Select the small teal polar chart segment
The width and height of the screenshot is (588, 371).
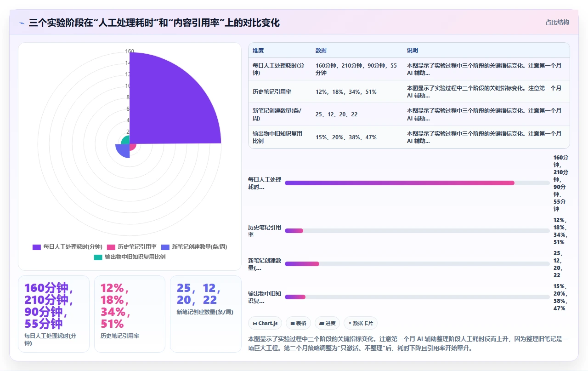(126, 139)
